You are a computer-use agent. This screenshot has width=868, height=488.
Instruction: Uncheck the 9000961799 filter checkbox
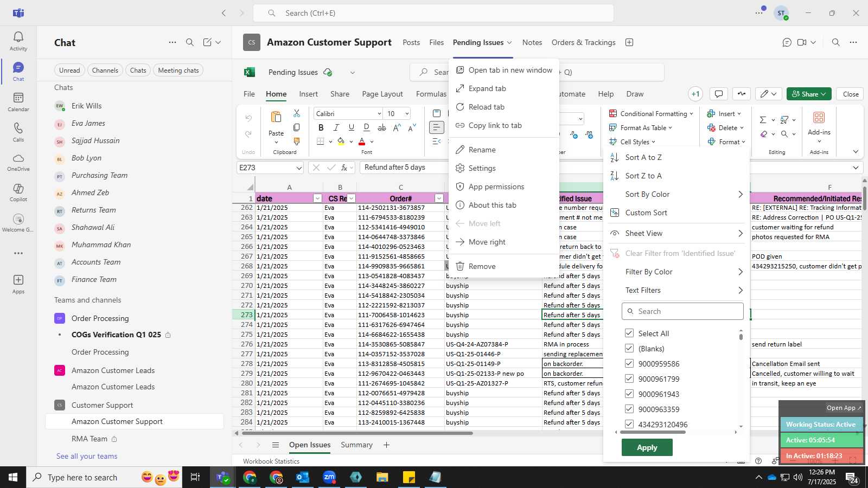coord(629,378)
